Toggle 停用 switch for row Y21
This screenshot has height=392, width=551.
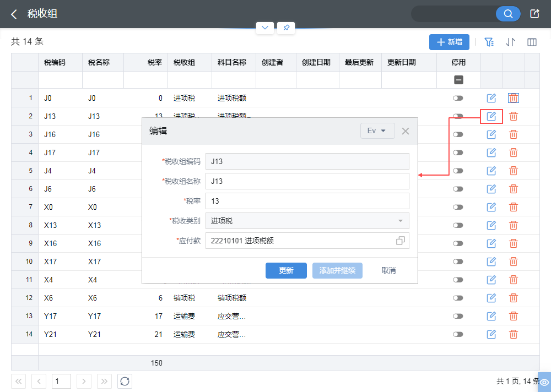[458, 334]
